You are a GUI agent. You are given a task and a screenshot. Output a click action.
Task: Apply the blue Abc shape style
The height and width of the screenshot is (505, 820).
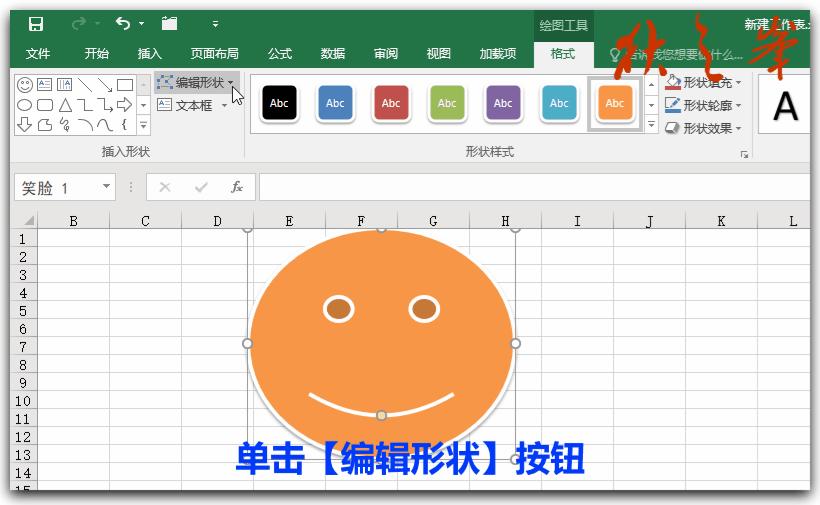[335, 103]
